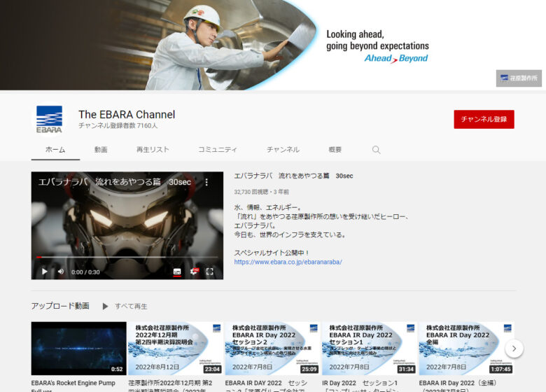Screen dimensions: 546x392
Task: Click the video progress bar
Action: tap(127, 257)
